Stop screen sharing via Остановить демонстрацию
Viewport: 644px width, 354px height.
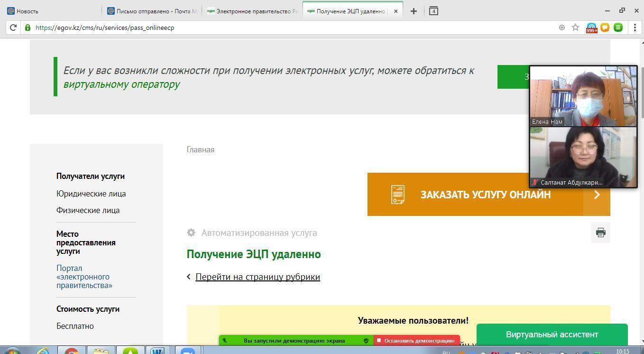(416, 340)
